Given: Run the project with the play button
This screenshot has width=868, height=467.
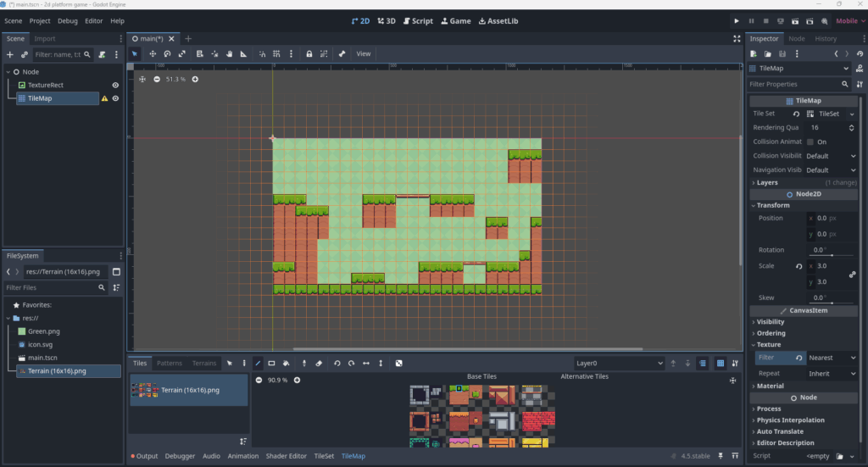Looking at the screenshot, I should tap(737, 20).
